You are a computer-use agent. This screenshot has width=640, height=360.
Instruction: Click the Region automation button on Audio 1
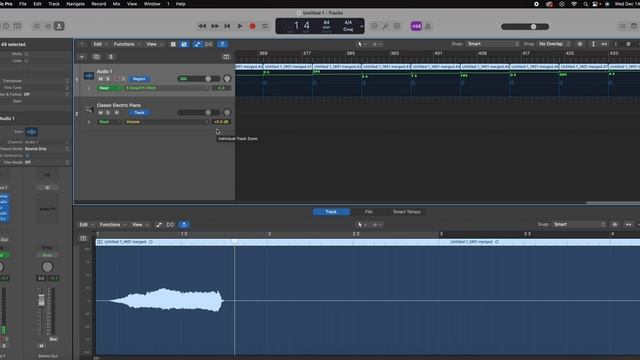click(139, 79)
